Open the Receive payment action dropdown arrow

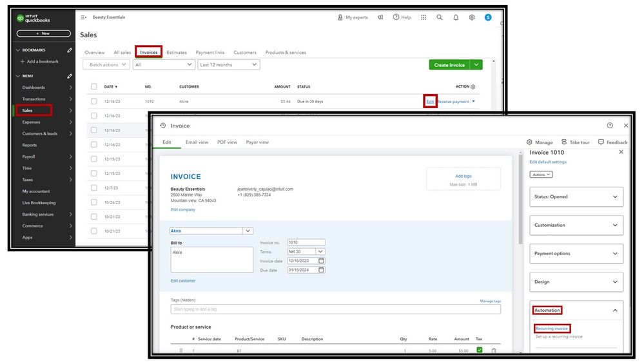coord(474,101)
